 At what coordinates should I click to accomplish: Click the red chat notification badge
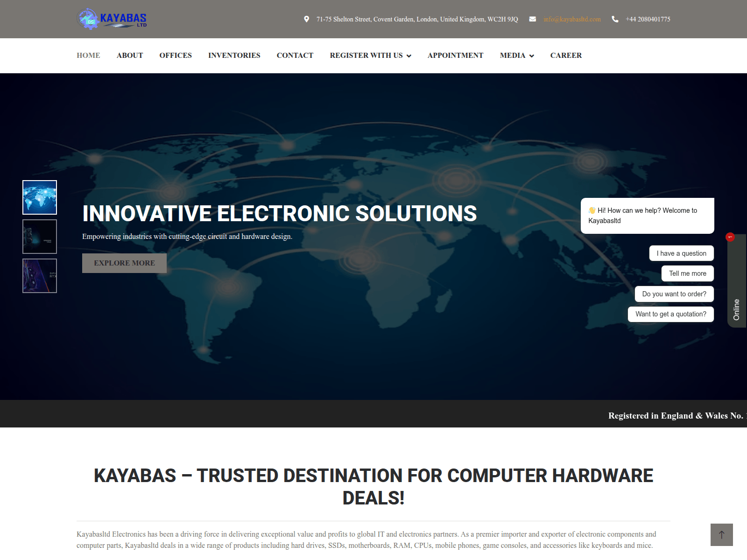[x=730, y=237]
